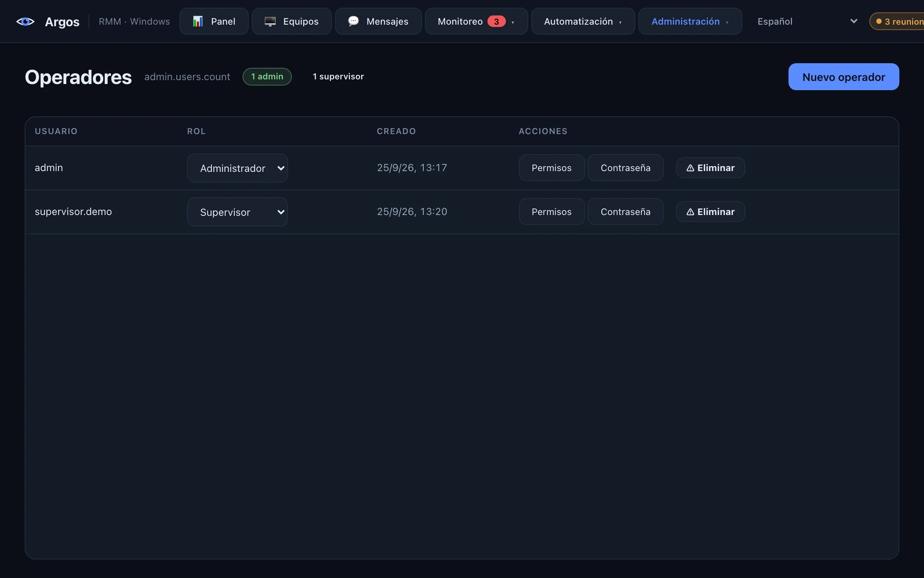The image size is (924, 578).
Task: Open the Español language selector
Action: (x=807, y=21)
